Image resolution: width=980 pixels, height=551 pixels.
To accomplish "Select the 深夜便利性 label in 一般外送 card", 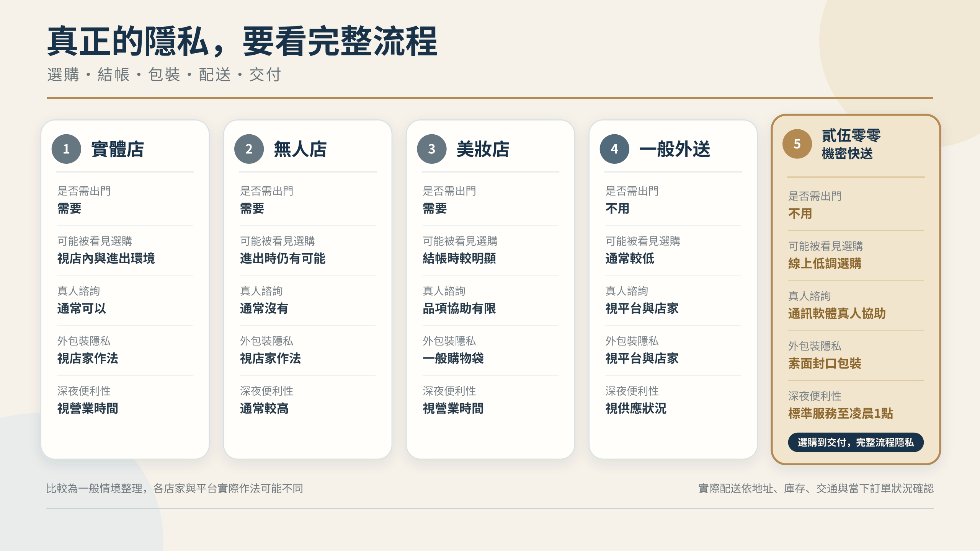I will 632,391.
